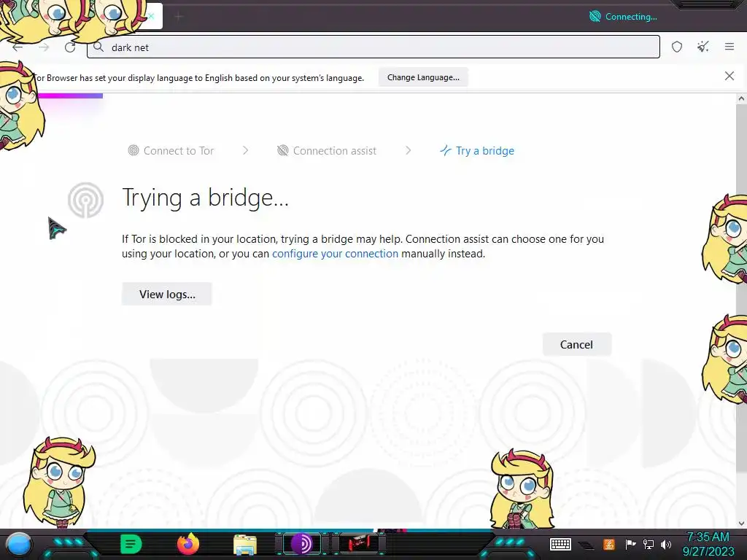Reload the current page
747x560 pixels.
[70, 47]
